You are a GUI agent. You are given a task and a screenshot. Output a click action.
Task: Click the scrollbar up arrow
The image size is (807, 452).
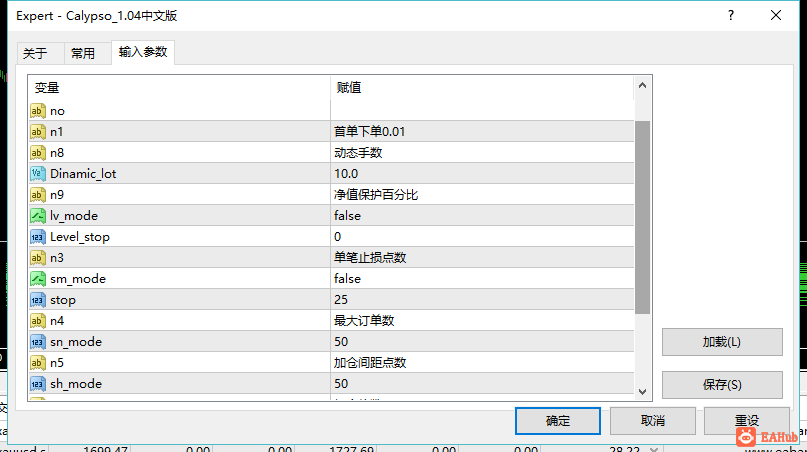point(642,85)
